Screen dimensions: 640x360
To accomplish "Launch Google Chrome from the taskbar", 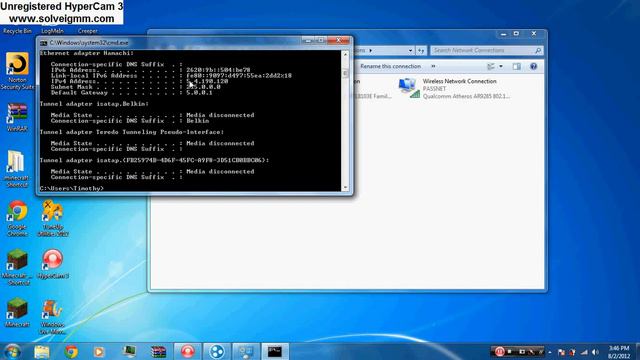I will point(71,351).
